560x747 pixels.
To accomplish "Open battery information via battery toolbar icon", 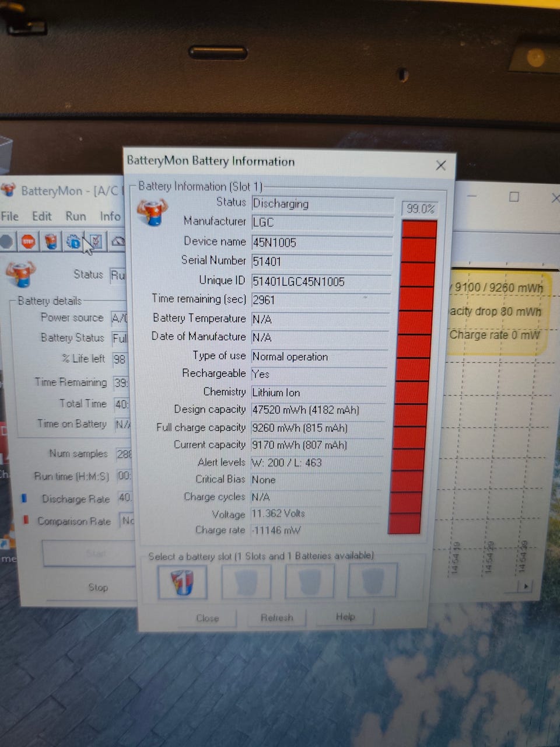I will coord(51,241).
